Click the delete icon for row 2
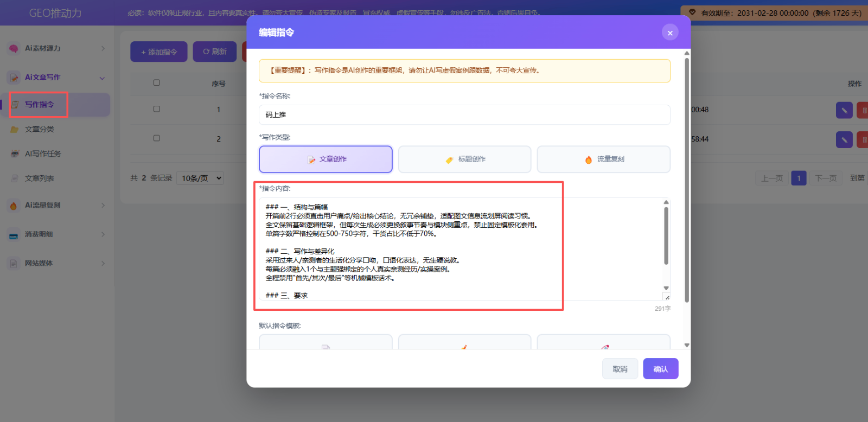Image resolution: width=868 pixels, height=422 pixels. [863, 139]
